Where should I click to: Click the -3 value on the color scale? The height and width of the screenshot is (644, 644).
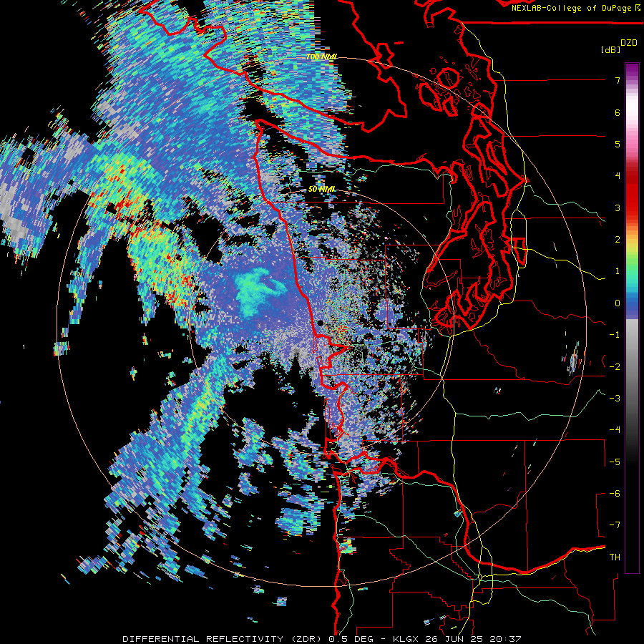[x=615, y=399]
